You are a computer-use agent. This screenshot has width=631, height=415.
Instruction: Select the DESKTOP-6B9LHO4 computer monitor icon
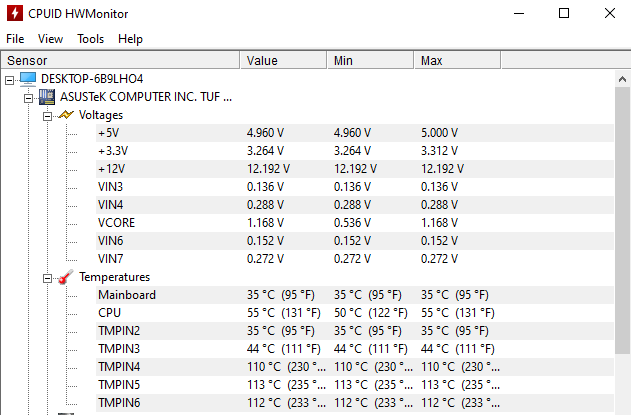28,78
